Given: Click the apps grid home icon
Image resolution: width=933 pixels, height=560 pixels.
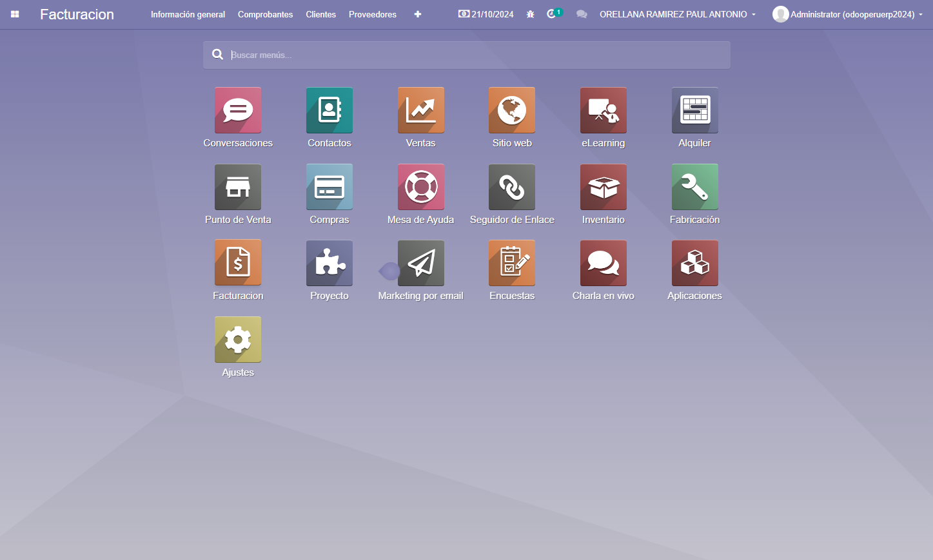Looking at the screenshot, I should (x=15, y=14).
